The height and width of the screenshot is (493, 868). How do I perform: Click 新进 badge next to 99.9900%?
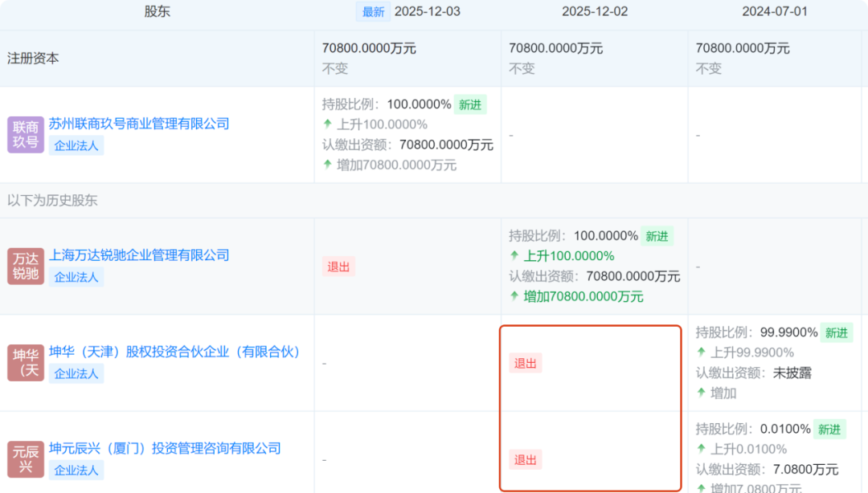tap(837, 332)
